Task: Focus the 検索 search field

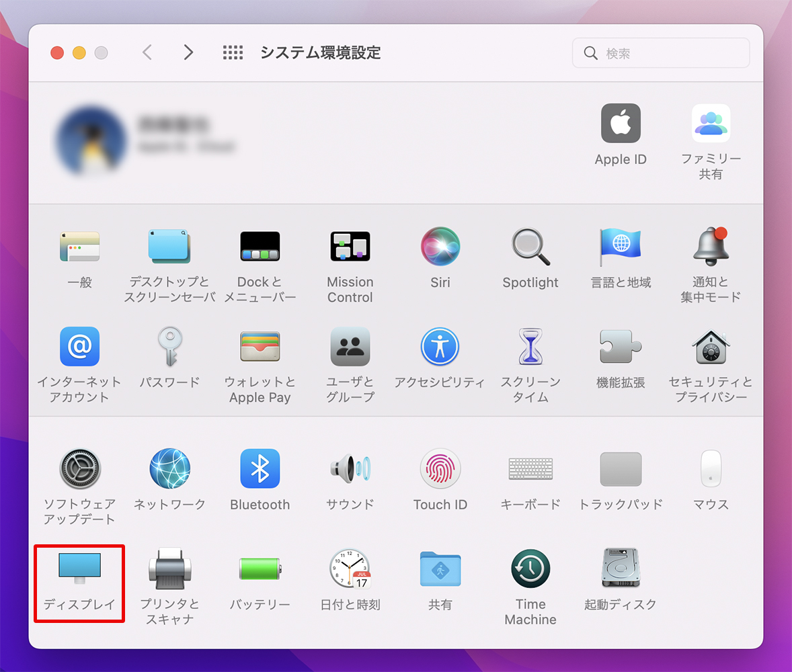Action: [661, 53]
